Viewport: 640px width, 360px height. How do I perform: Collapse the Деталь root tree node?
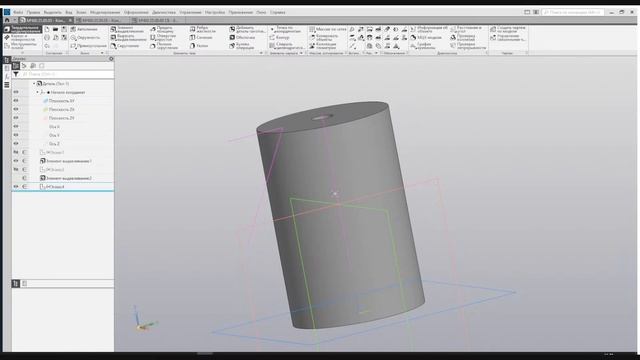click(x=34, y=84)
